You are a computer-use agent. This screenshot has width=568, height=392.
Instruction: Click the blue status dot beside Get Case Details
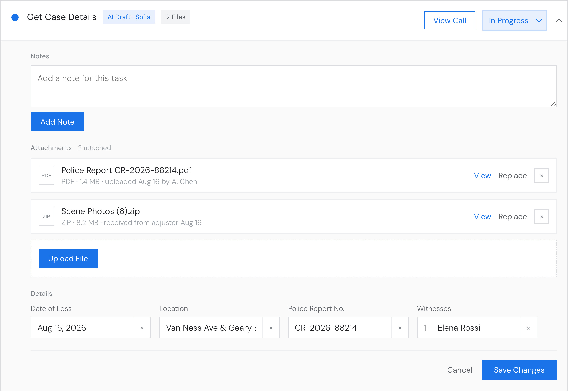tap(15, 17)
